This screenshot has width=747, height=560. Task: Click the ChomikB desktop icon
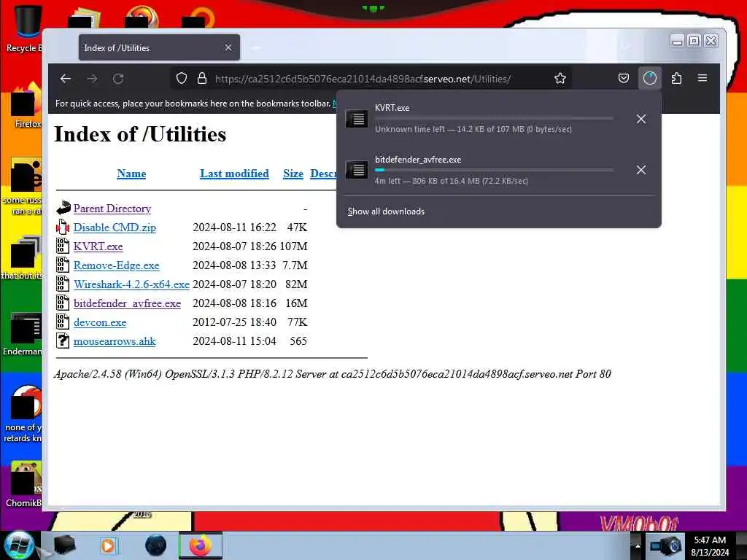point(23,485)
